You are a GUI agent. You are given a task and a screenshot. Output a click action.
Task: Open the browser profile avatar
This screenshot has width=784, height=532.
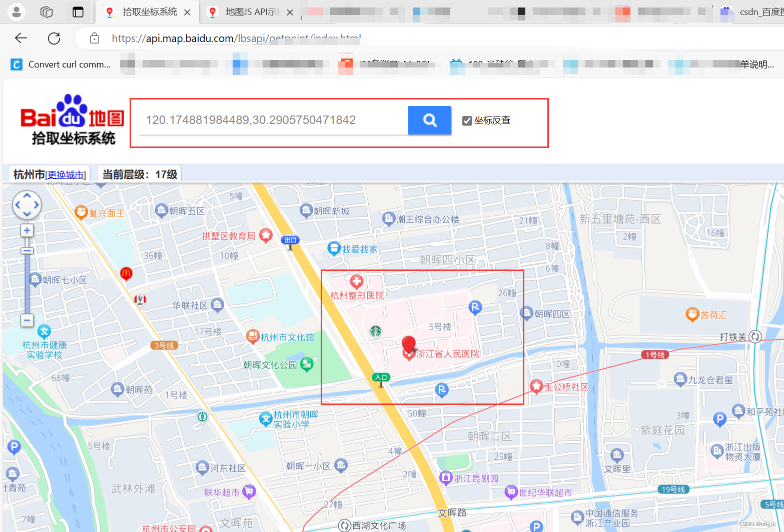[x=17, y=12]
